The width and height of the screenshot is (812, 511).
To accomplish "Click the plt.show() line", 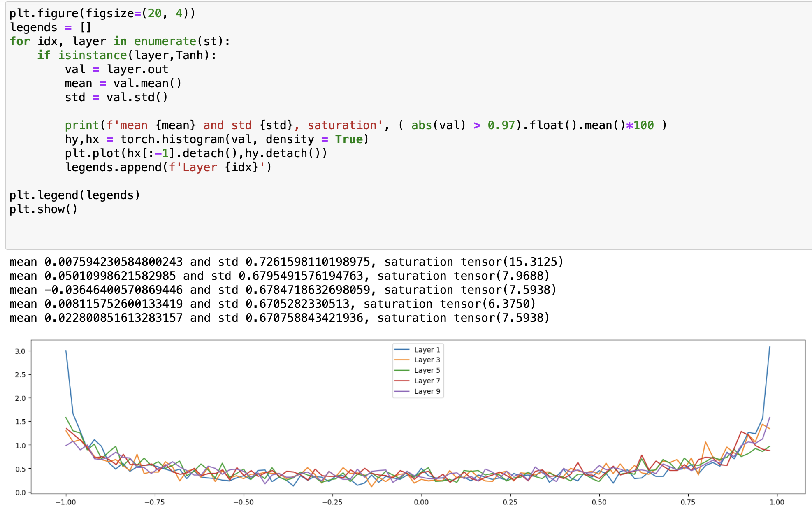I will [x=44, y=209].
